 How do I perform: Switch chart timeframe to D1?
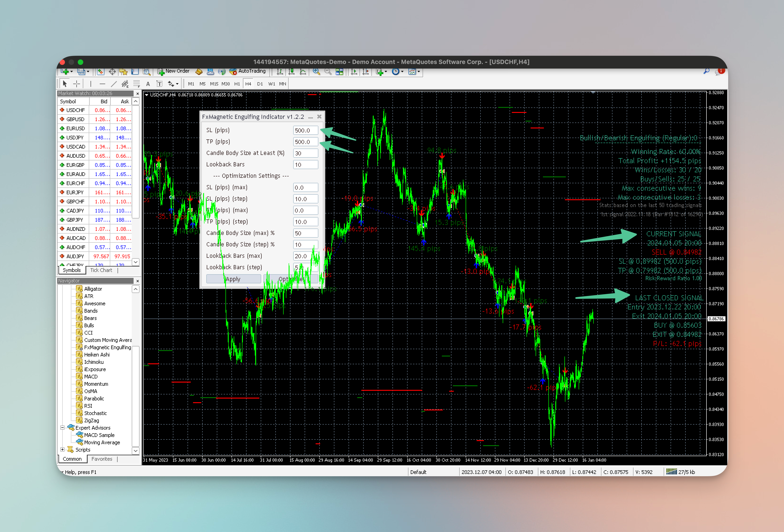[x=260, y=84]
